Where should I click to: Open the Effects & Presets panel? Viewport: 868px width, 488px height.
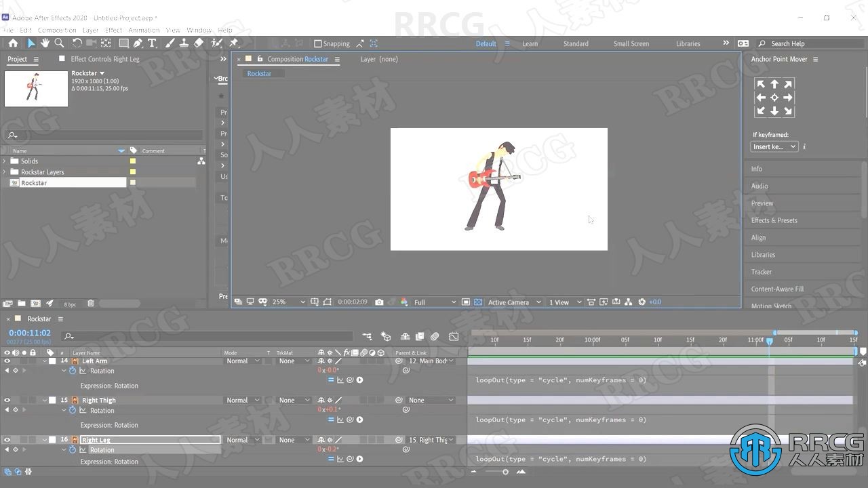[x=774, y=220]
